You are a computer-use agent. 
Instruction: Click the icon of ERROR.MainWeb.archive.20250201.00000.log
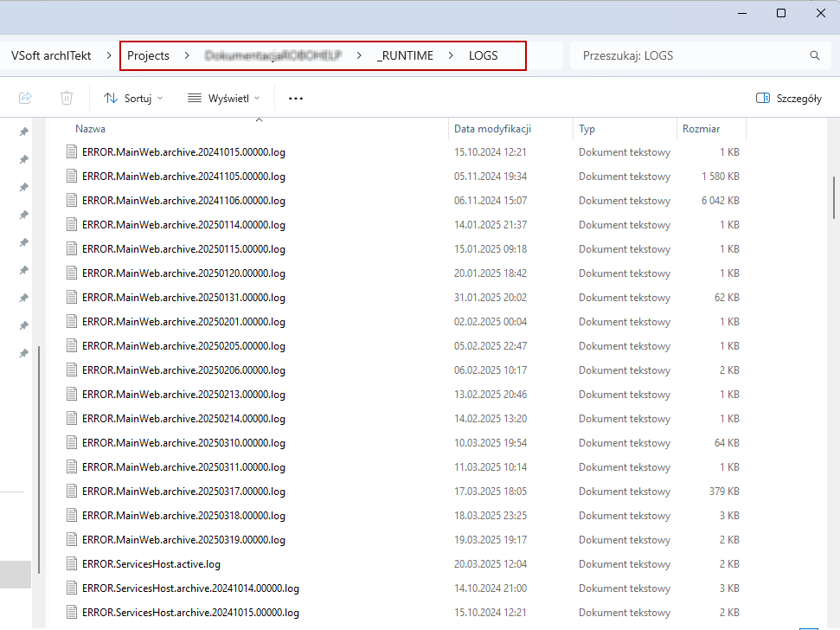tap(72, 321)
